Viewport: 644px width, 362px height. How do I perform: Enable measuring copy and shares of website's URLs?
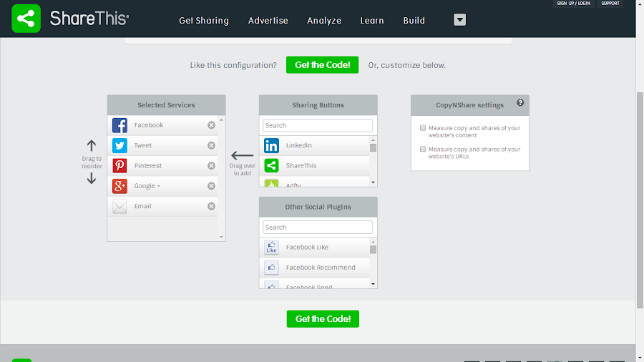423,149
